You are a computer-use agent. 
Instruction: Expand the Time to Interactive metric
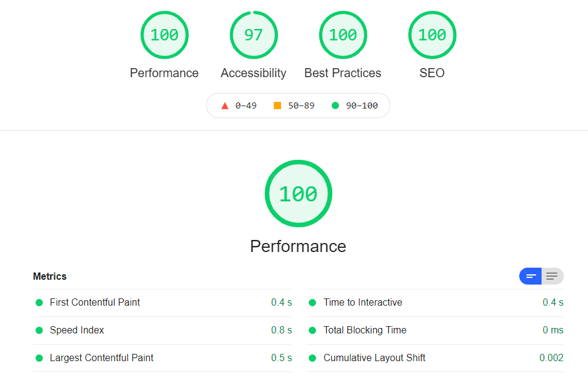click(x=435, y=303)
